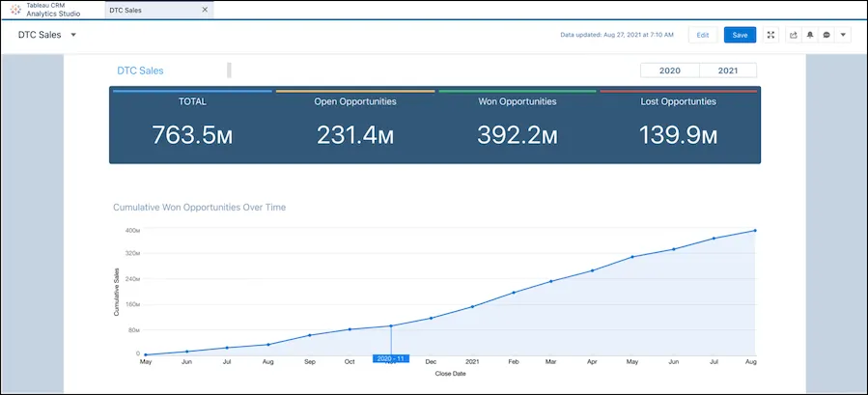Open the comments speech bubble icon

point(827,35)
